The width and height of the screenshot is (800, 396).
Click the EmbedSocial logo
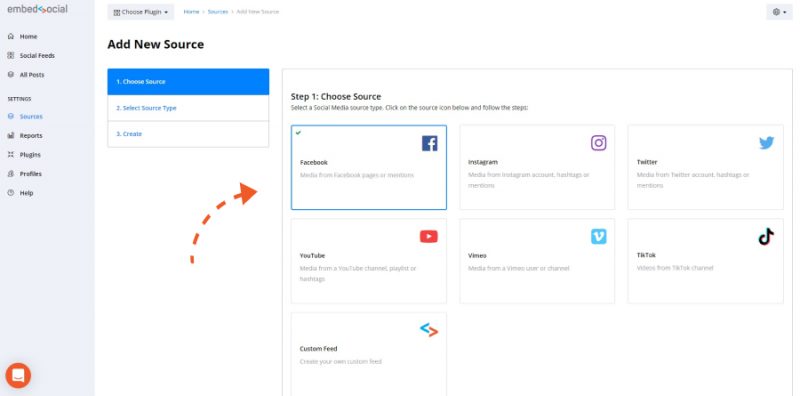pyautogui.click(x=37, y=9)
